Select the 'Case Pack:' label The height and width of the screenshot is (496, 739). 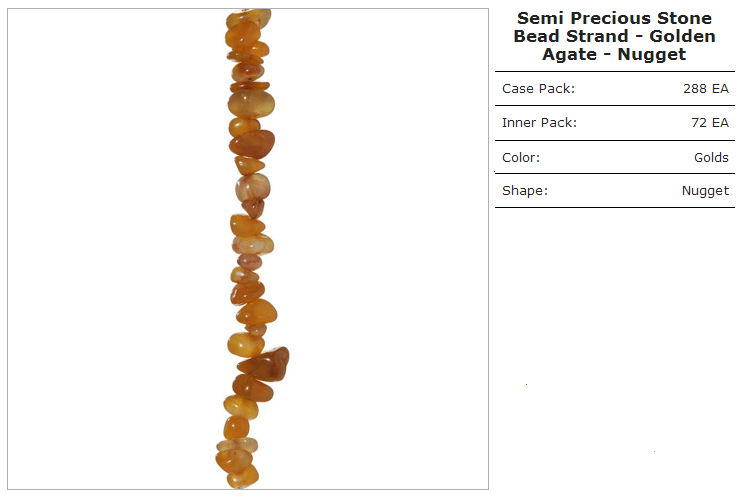coord(538,89)
